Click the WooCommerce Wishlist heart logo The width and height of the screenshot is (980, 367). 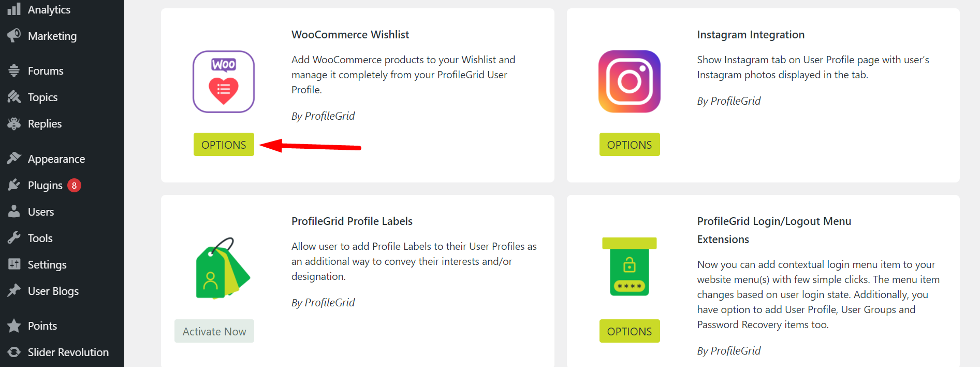click(x=223, y=81)
